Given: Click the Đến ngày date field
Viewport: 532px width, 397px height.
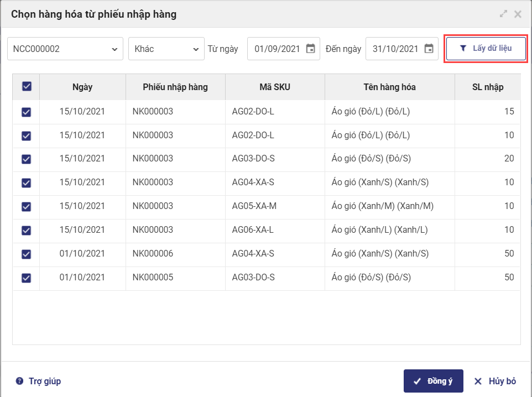Looking at the screenshot, I should coord(395,49).
